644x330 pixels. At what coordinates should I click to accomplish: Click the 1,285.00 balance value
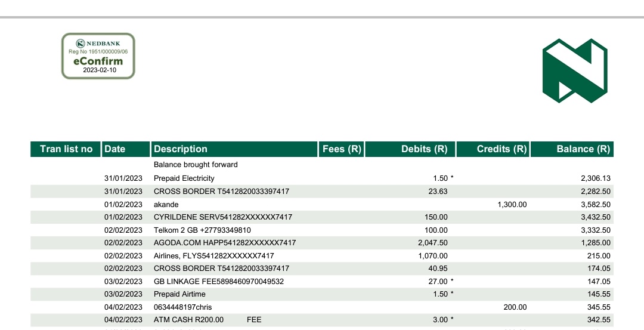click(596, 243)
